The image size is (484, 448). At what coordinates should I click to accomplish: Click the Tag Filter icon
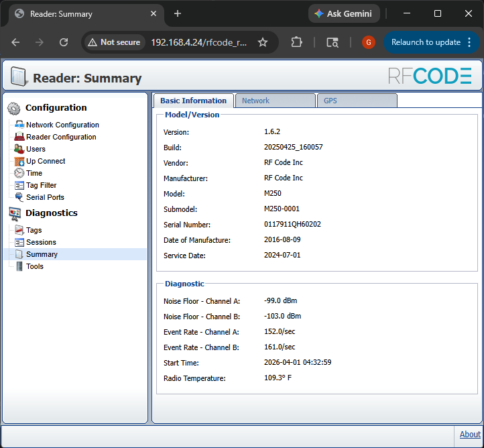point(19,185)
